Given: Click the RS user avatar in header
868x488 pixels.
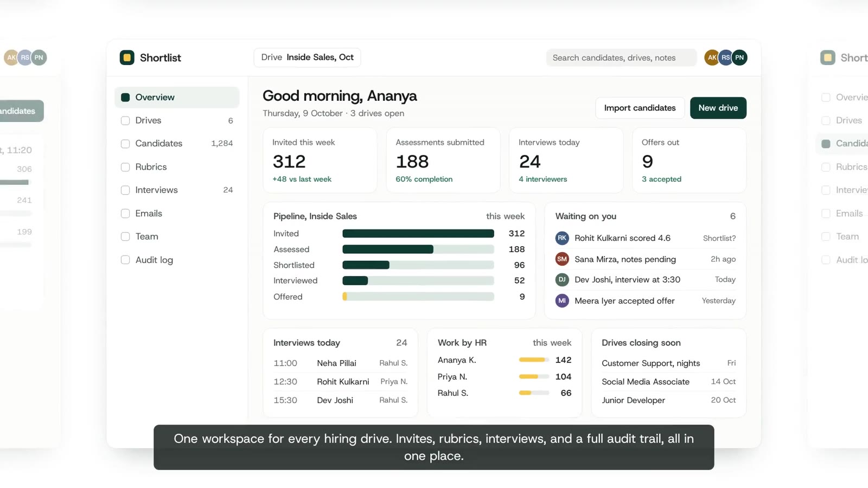Looking at the screenshot, I should [x=725, y=57].
